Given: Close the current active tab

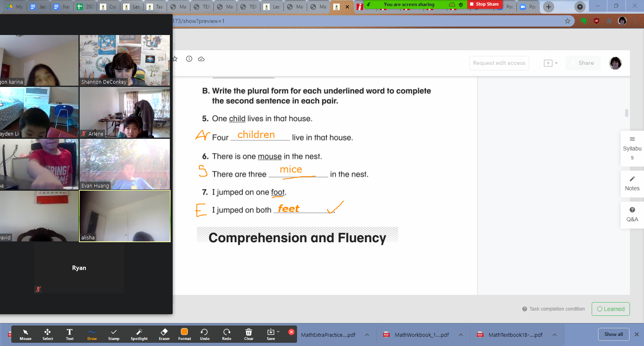Looking at the screenshot, I should point(347,7).
